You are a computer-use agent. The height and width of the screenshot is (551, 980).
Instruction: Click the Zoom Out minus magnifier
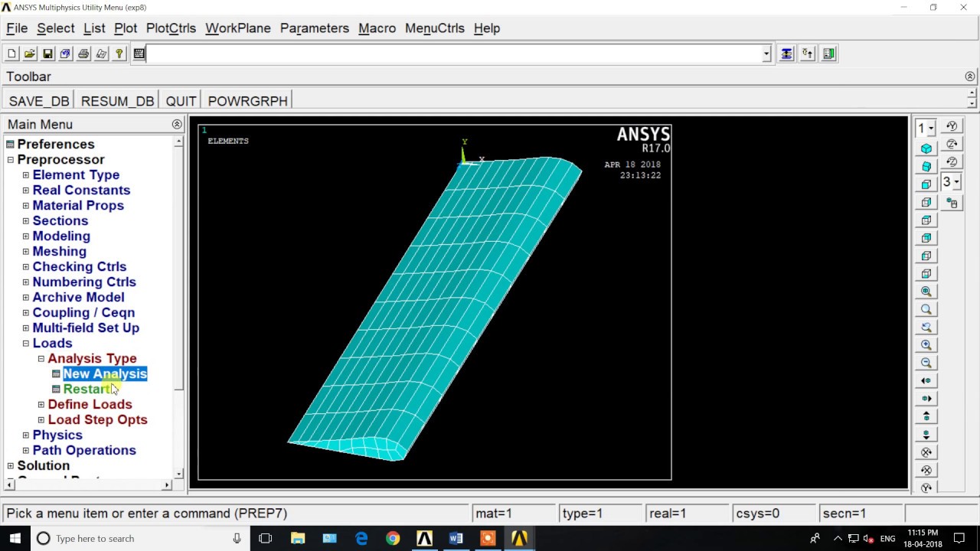(926, 363)
